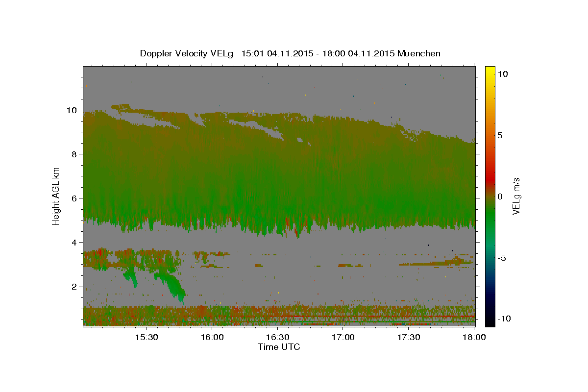Click the colorbar tick label -5
588x392 pixels.
click(502, 257)
